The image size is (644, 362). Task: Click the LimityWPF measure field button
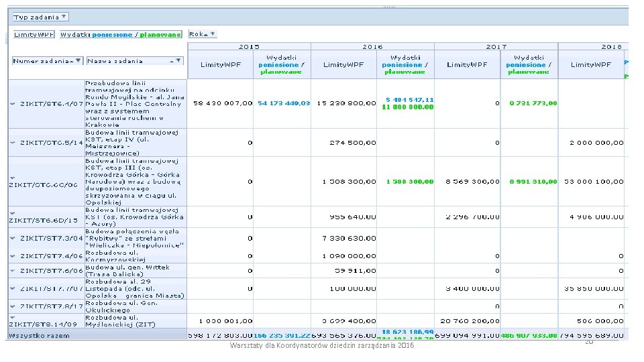pos(34,34)
